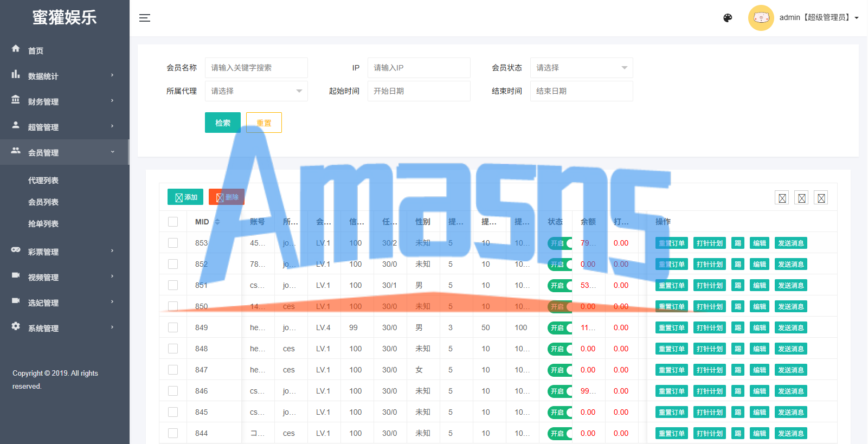Image resolution: width=868 pixels, height=444 pixels.
Task: Expand the 系统管理 sidebar menu
Action: point(65,328)
